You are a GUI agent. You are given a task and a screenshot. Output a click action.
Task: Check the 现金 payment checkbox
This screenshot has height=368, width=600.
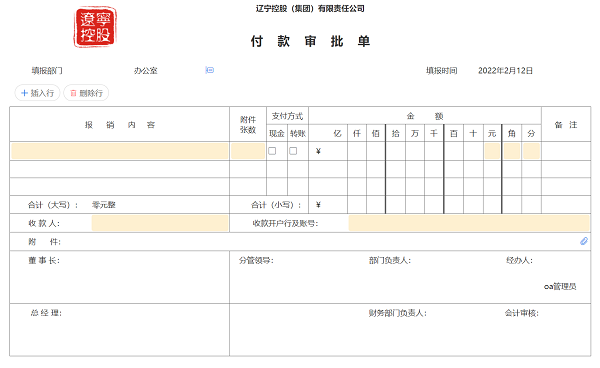click(272, 151)
